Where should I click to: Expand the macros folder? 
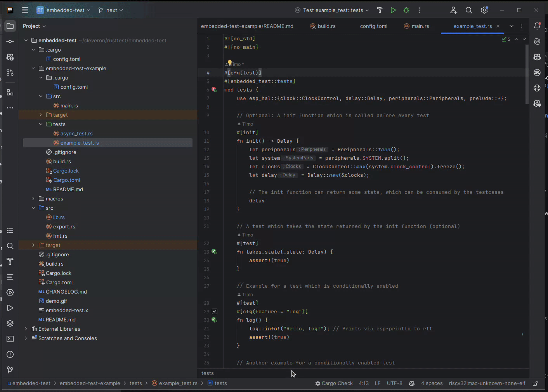[33, 199]
